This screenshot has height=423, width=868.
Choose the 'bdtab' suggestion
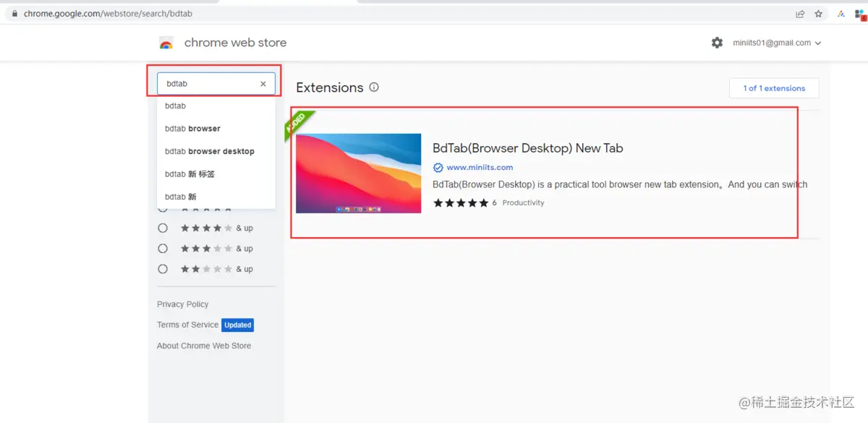216,106
